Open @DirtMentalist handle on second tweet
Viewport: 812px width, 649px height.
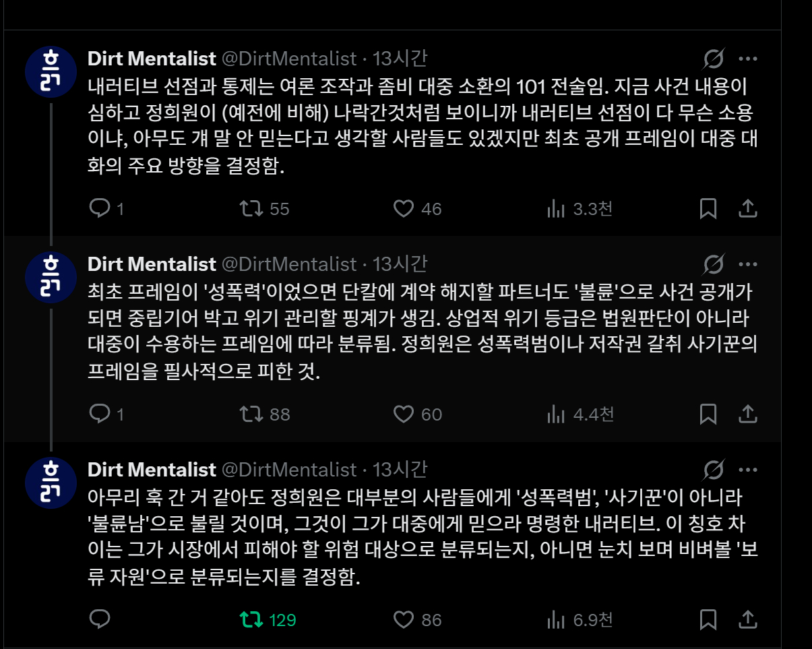289,264
